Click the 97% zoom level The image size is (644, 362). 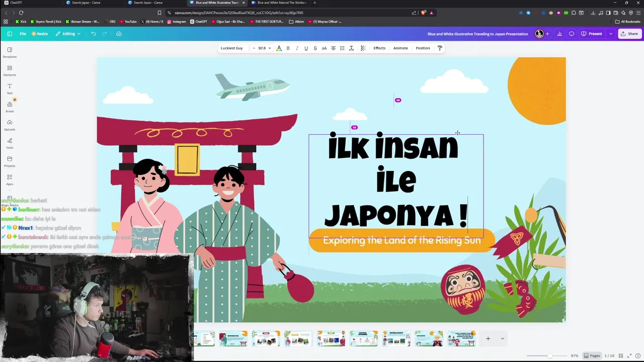(574, 356)
